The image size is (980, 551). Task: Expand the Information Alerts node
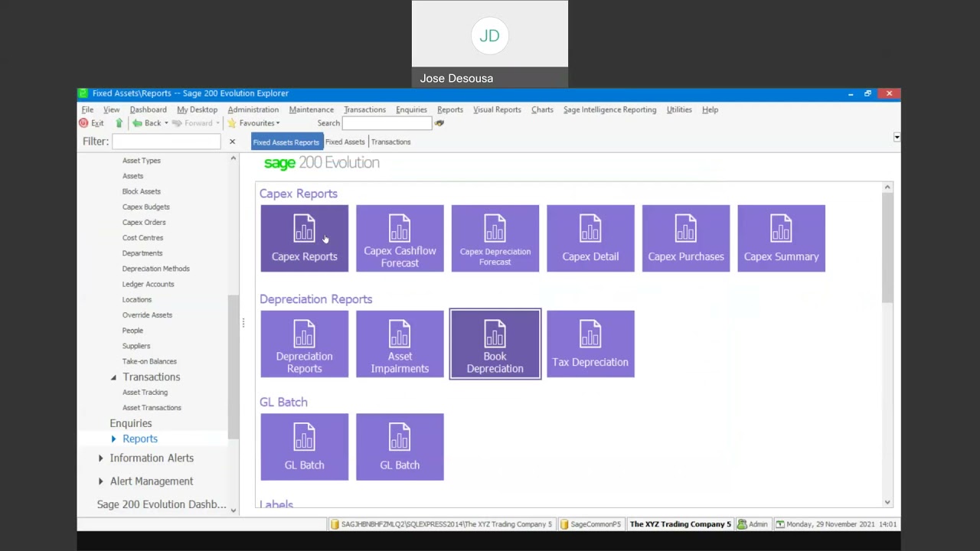click(x=100, y=458)
